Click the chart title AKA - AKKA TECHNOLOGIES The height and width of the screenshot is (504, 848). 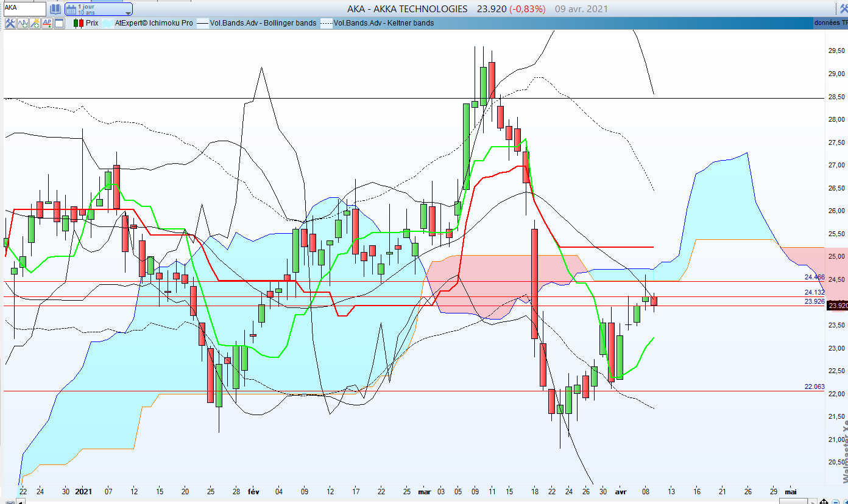click(x=408, y=9)
